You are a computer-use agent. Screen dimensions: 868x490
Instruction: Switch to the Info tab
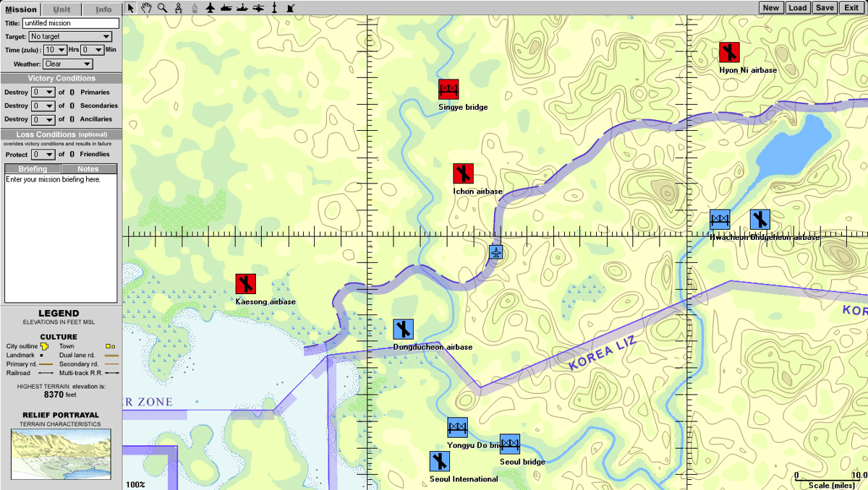point(103,9)
